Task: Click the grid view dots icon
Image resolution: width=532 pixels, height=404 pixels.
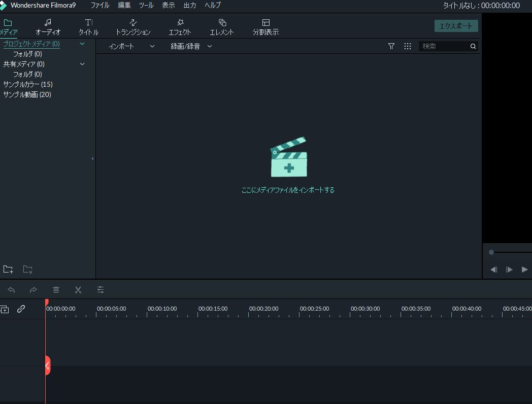Action: (408, 46)
